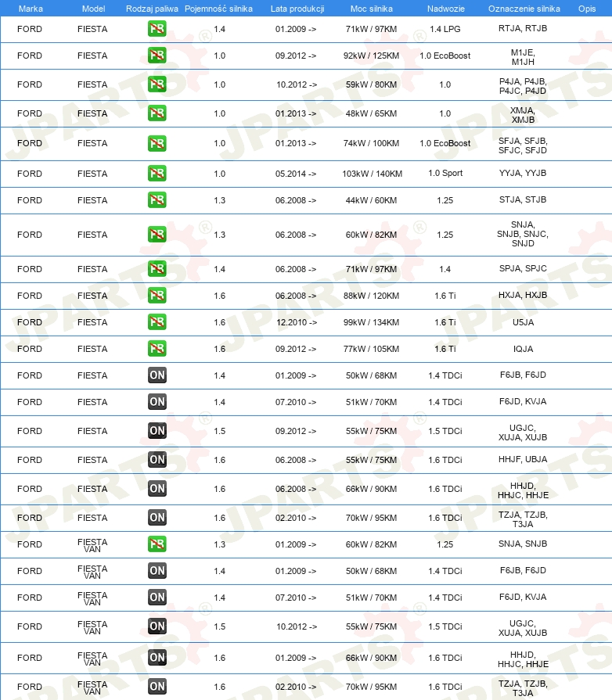Click the Opis column header
Image resolution: width=612 pixels, height=700 pixels.
(x=587, y=9)
